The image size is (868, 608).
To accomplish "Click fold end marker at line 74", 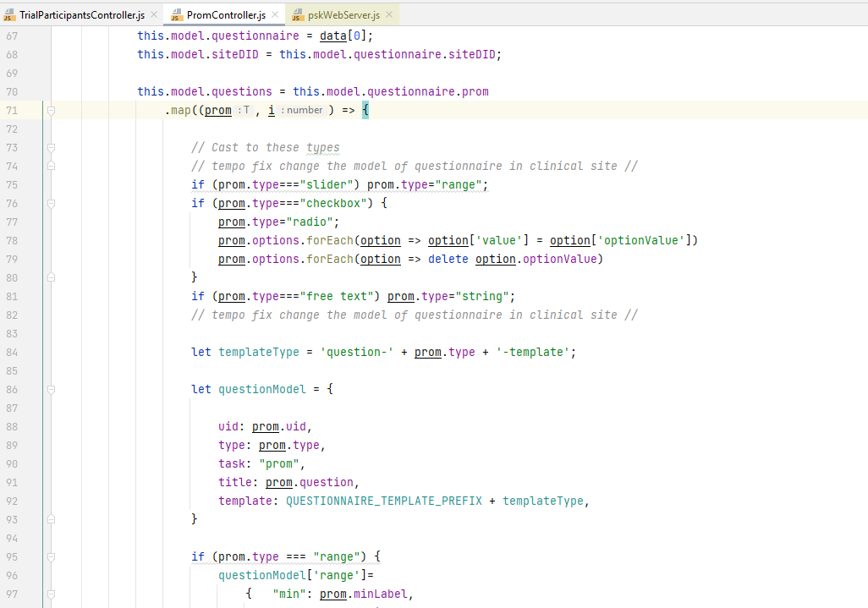I will coord(51,166).
